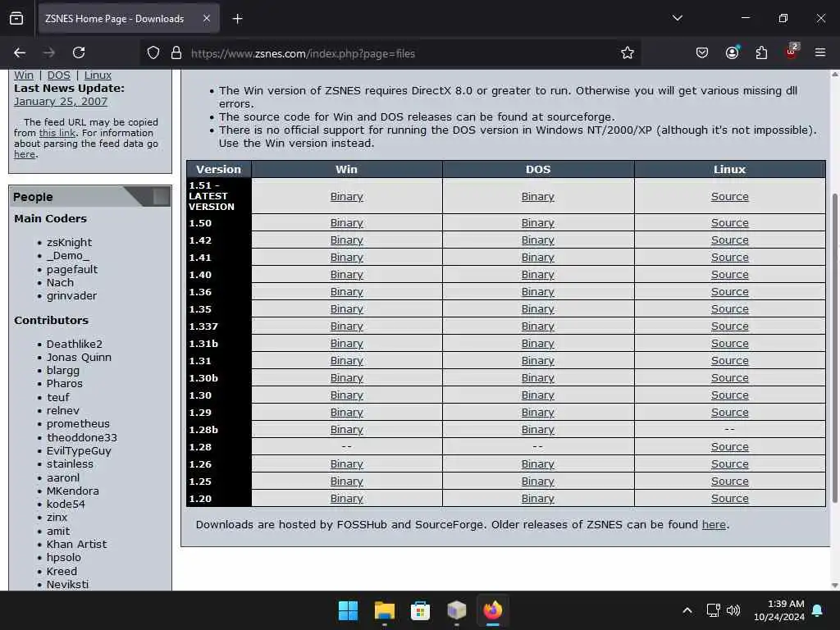Download the 1.51 Win Binary
Screen dimensions: 840x630
[347, 197]
